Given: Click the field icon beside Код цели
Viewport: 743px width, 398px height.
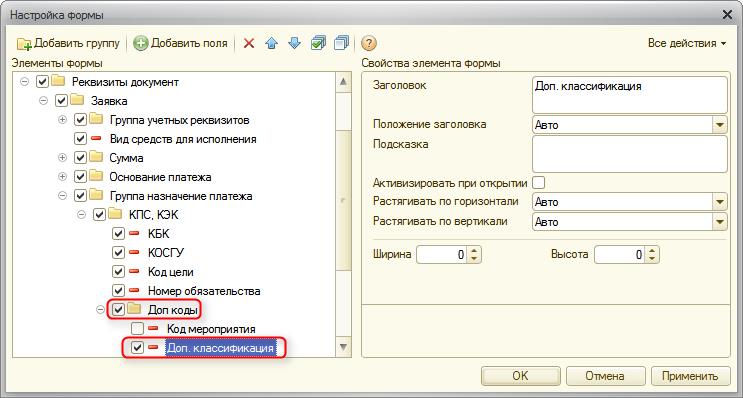Looking at the screenshot, I should coord(134,271).
